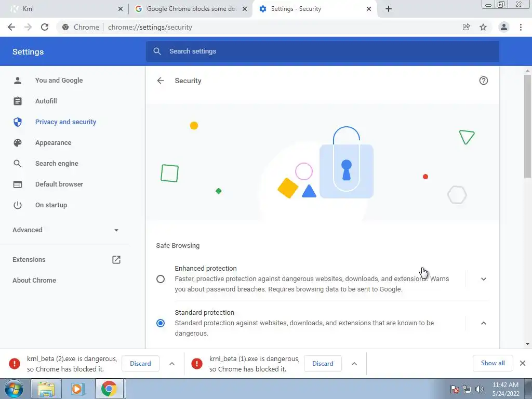Click the Chrome site info icon in address bar
This screenshot has height=399, width=532.
tap(65, 27)
